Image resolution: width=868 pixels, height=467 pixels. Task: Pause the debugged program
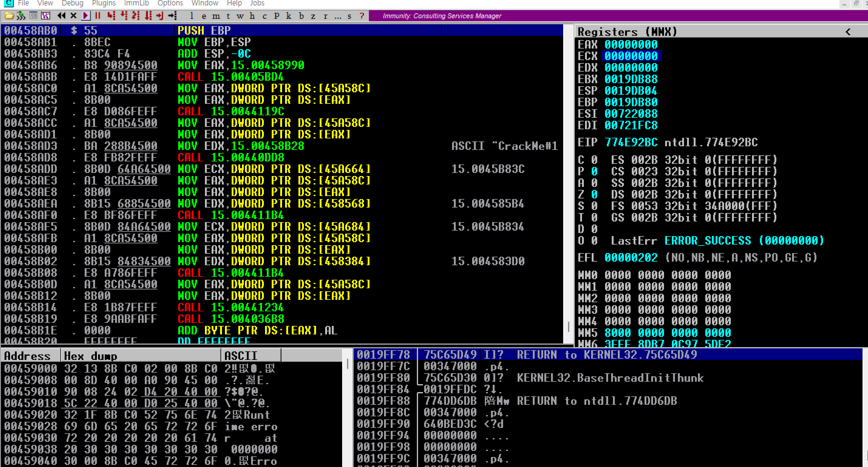pos(98,15)
